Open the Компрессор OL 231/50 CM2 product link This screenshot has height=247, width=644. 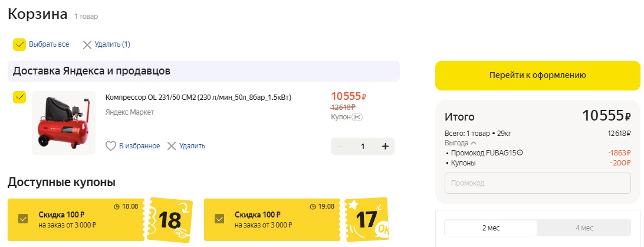pyautogui.click(x=198, y=97)
